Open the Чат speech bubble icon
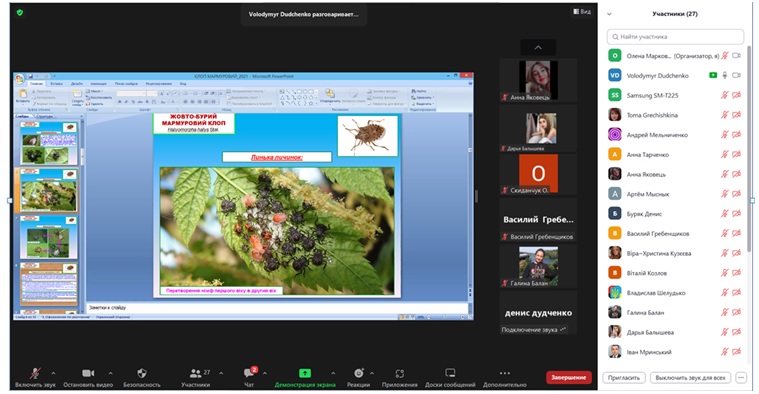This screenshot has height=394, width=759. click(x=249, y=373)
